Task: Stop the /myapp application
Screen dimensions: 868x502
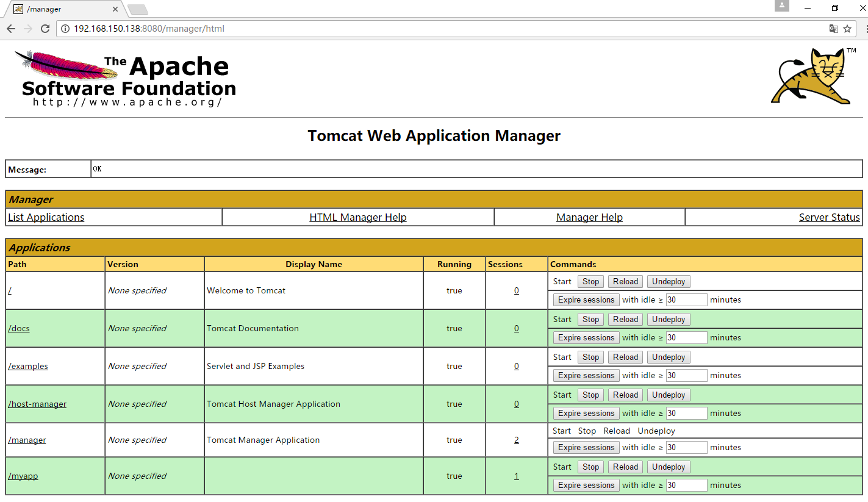Action: (590, 467)
